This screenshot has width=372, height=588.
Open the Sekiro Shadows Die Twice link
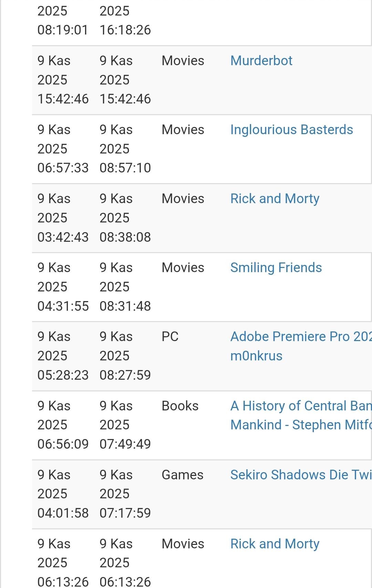pyautogui.click(x=300, y=475)
